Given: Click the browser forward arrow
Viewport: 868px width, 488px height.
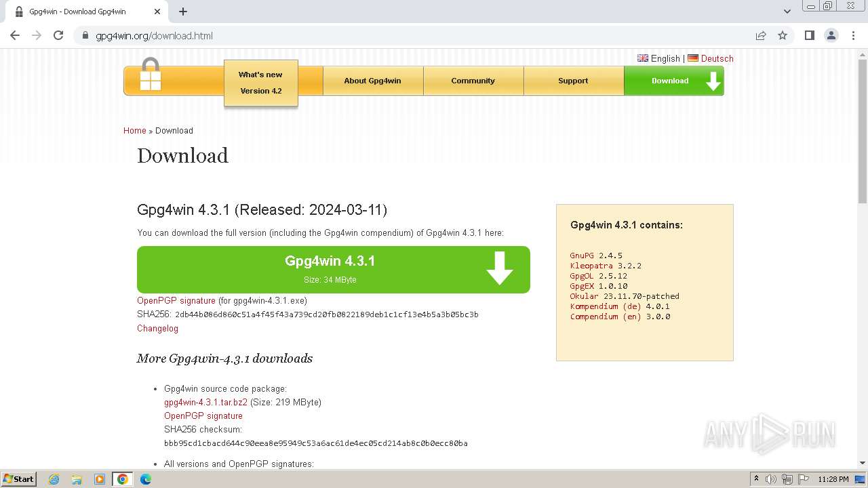Looking at the screenshot, I should point(37,35).
